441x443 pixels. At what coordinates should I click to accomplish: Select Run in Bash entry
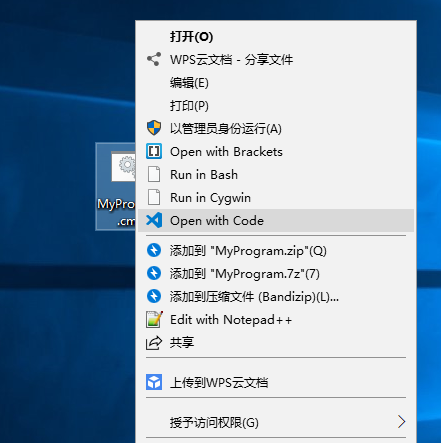coord(276,174)
